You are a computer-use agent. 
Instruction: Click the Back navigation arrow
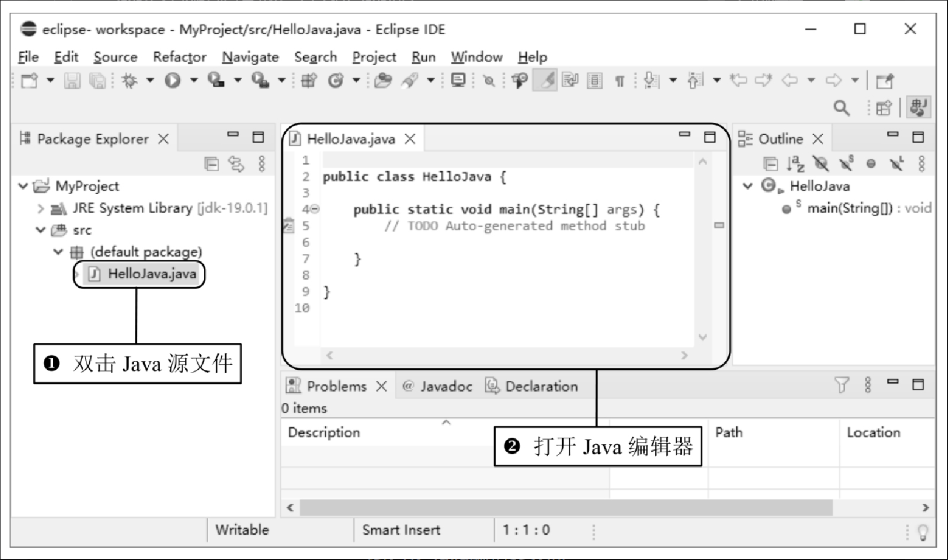click(790, 81)
